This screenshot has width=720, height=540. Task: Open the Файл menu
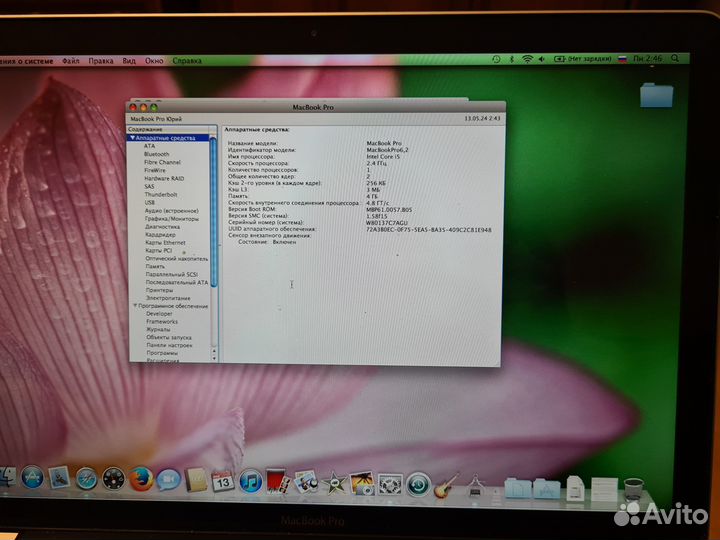pyautogui.click(x=71, y=61)
